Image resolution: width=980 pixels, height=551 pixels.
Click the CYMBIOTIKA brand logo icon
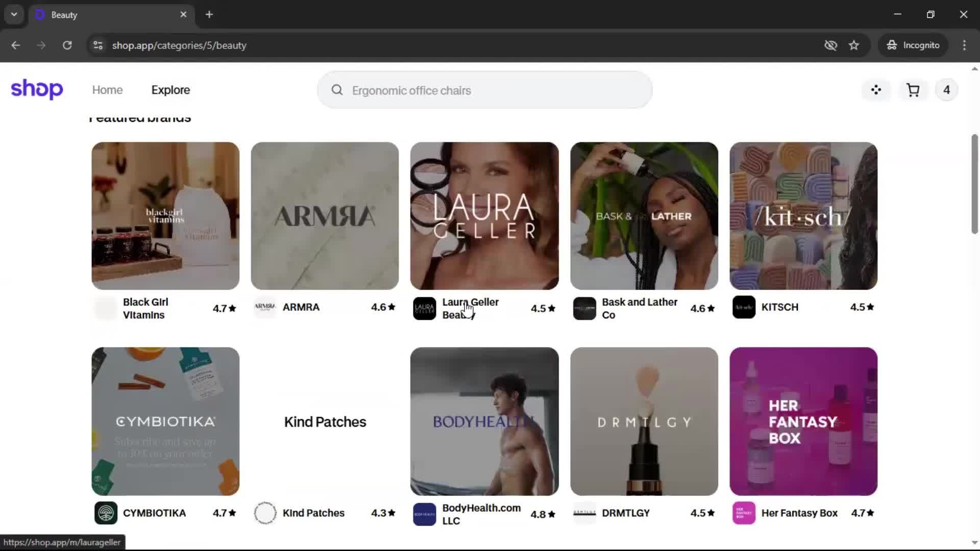tap(106, 513)
